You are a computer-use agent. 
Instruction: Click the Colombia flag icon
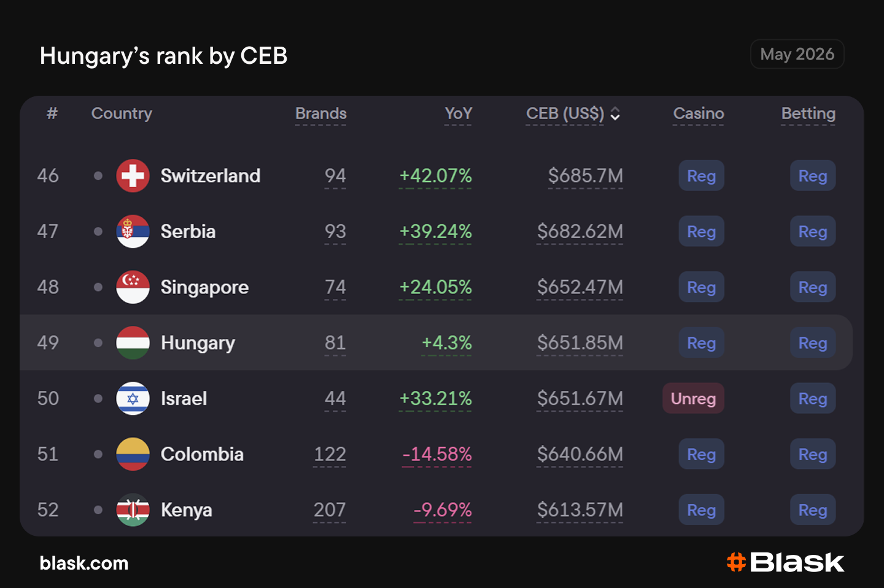[x=133, y=454]
